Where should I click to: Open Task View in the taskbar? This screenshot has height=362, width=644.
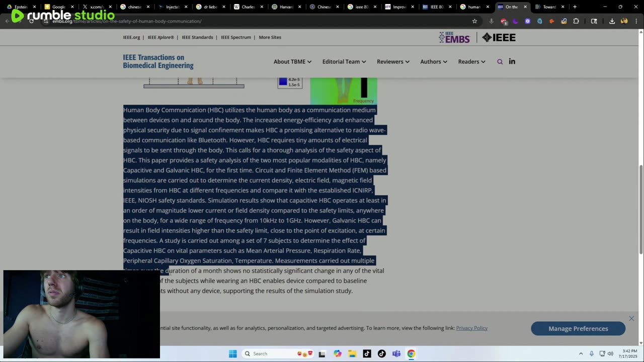coord(322,353)
